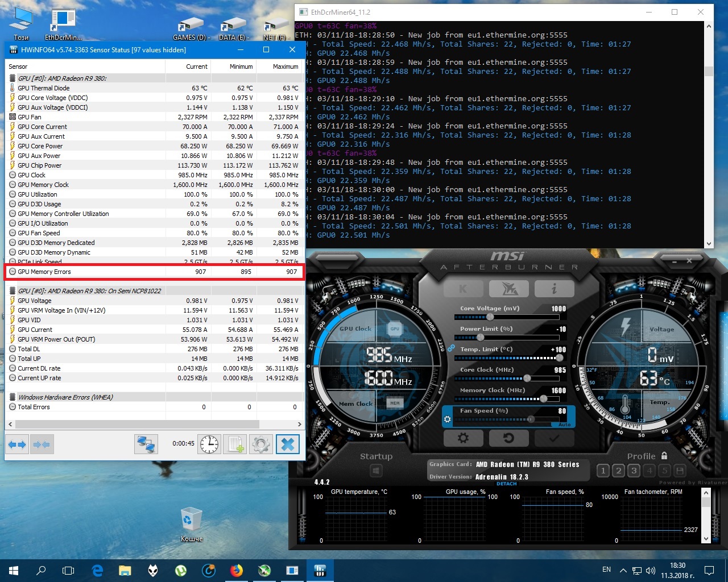Open Task View on the taskbar
Screen dimensions: 728x582
(x=68, y=571)
